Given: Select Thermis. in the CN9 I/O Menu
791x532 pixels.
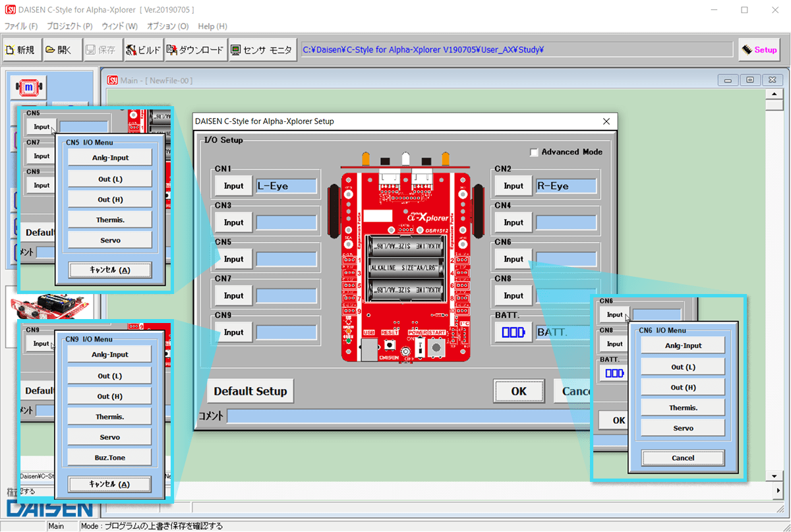Looking at the screenshot, I should [109, 417].
